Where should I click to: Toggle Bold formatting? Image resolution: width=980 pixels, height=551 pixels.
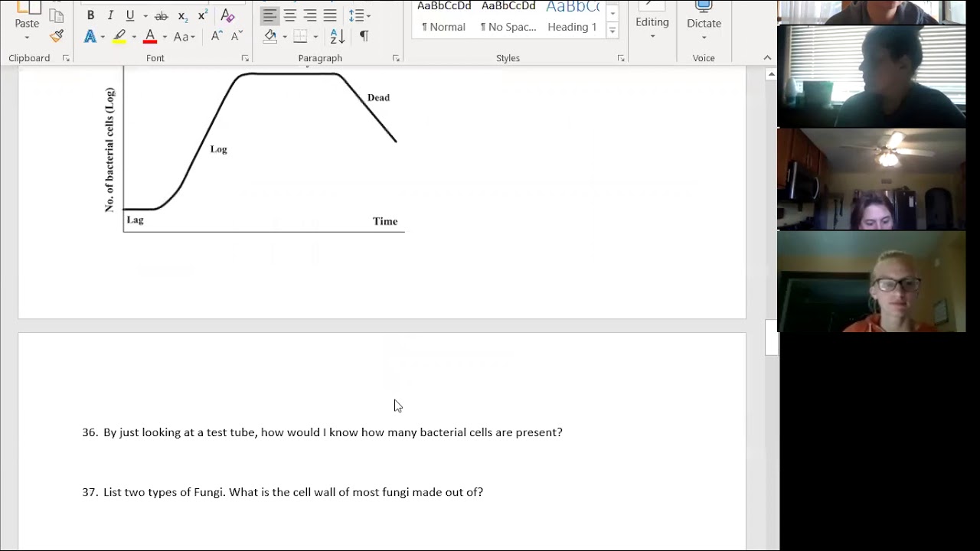[90, 15]
